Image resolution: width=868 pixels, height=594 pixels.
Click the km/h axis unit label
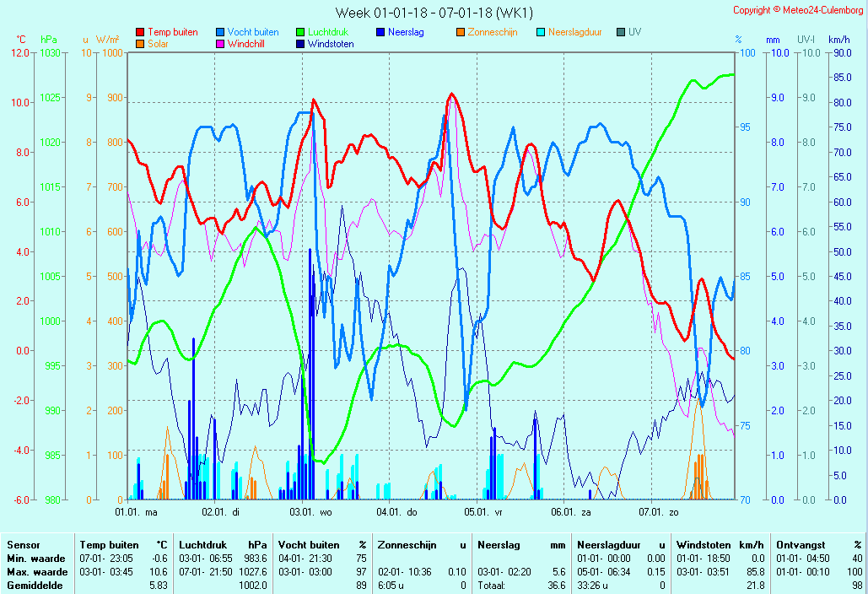point(838,40)
